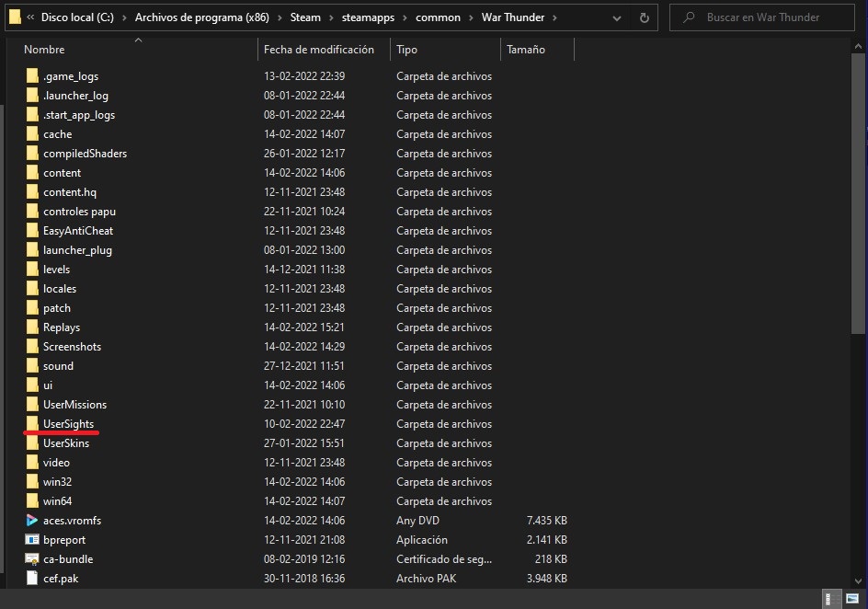Screen dimensions: 868x609
Task: Click the file list scrollbar down arrow
Action: tap(859, 581)
